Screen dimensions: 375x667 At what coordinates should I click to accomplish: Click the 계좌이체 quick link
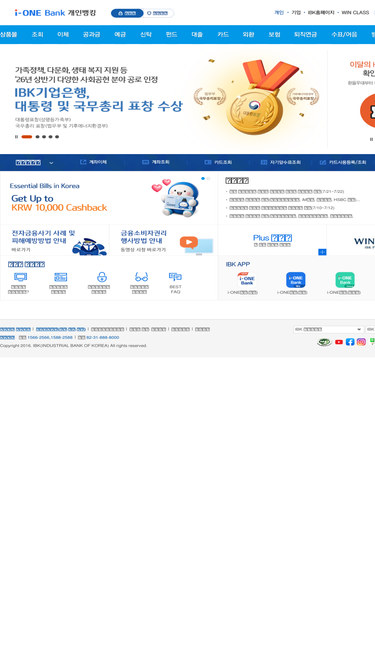(94, 162)
